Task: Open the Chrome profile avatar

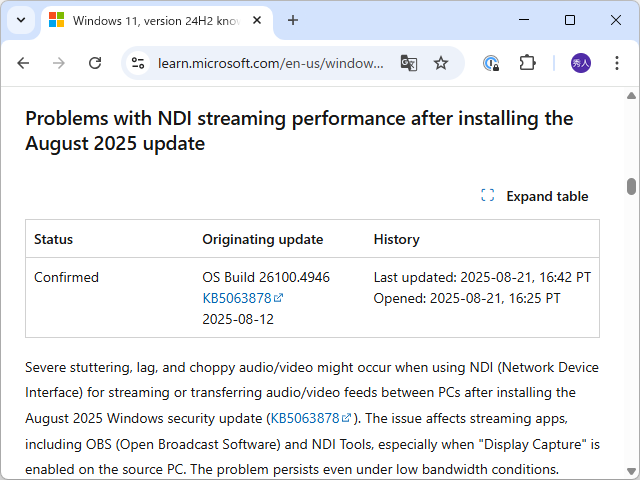Action: pyautogui.click(x=581, y=63)
